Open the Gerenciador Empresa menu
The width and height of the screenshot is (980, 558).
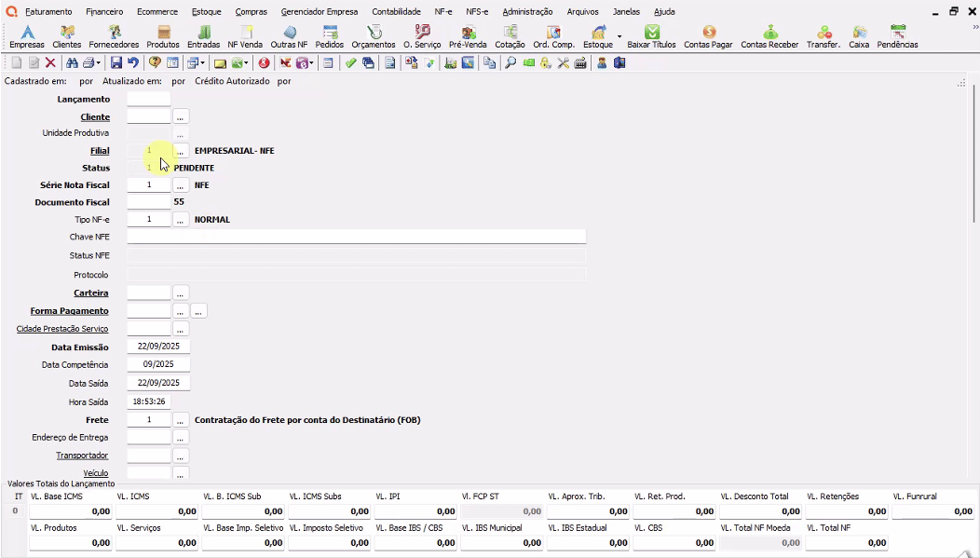[320, 12]
